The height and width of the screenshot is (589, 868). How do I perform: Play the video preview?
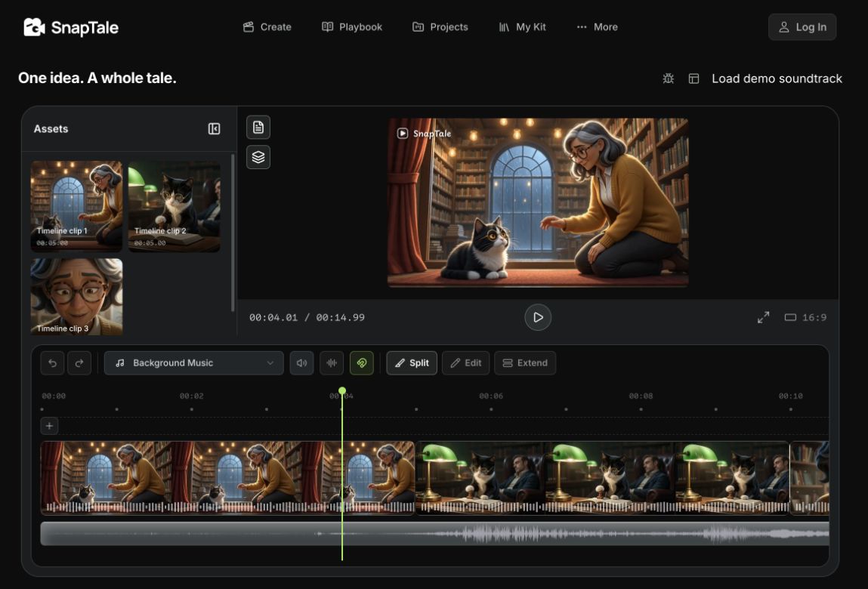[538, 317]
